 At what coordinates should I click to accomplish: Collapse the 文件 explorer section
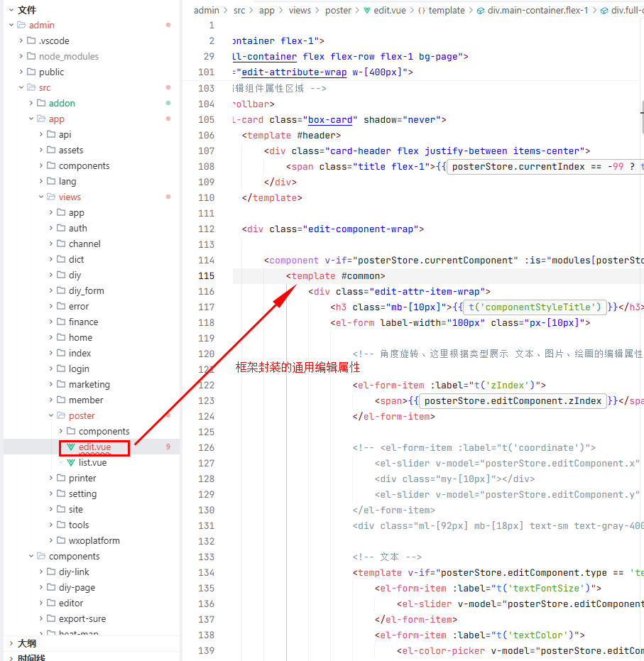pos(11,10)
